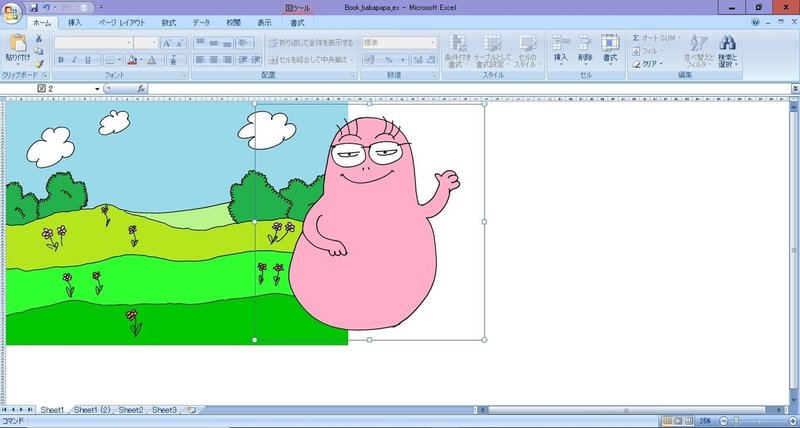Screen dimensions: 800x428
Task: Click the Increase Font Size icon
Action: pos(167,43)
